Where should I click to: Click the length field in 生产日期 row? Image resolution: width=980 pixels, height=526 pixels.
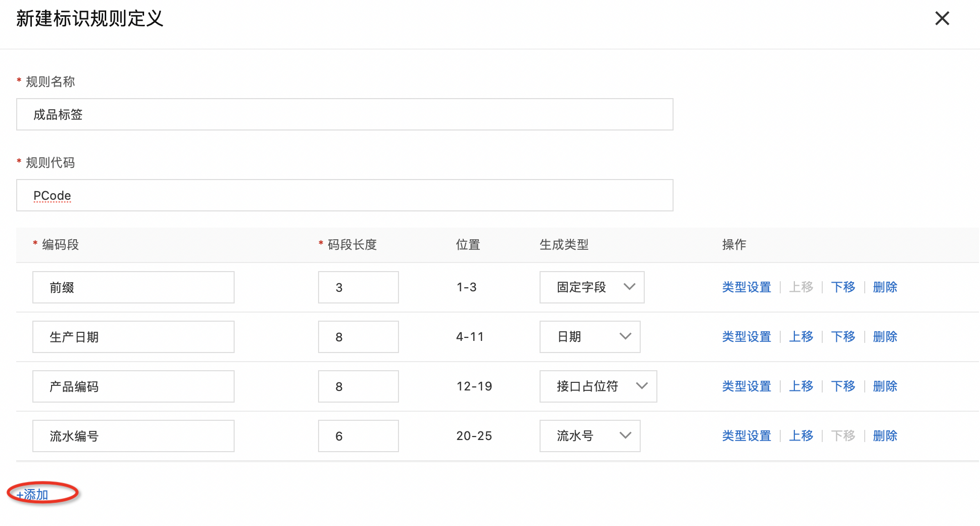(359, 337)
